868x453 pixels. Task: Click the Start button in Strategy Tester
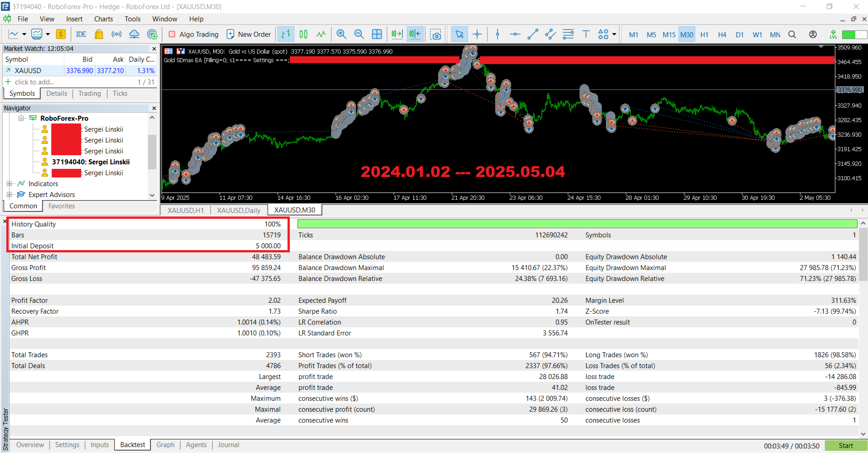(846, 446)
